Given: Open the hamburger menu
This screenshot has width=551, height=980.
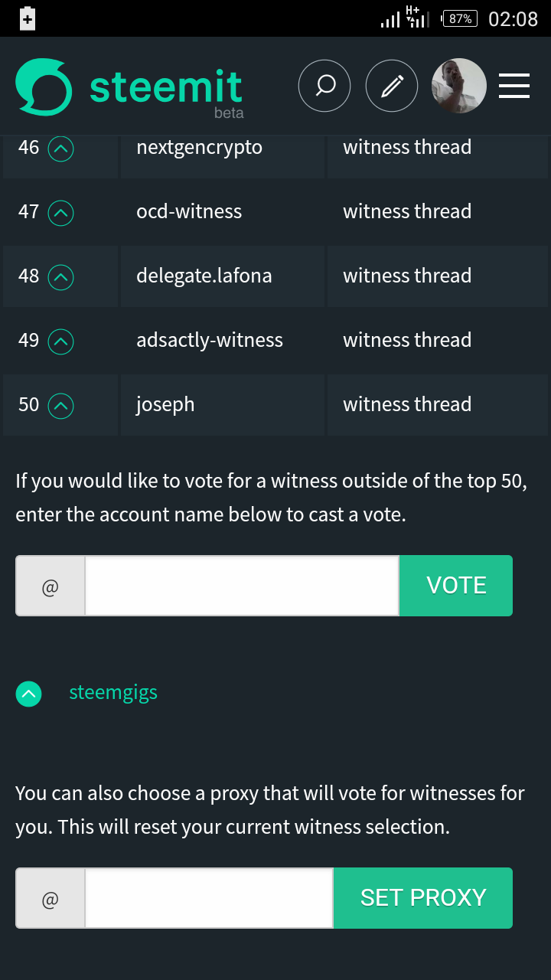Looking at the screenshot, I should pyautogui.click(x=514, y=86).
